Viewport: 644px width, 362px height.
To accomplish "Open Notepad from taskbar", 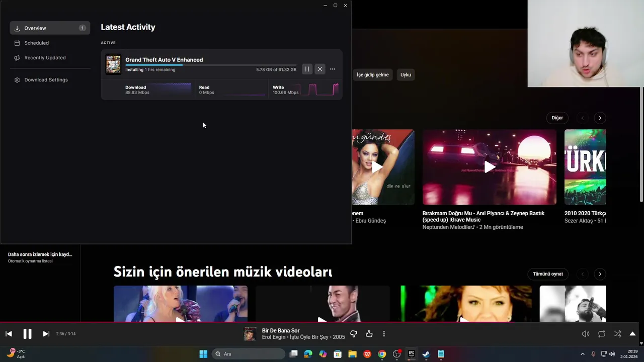I will tap(441, 354).
